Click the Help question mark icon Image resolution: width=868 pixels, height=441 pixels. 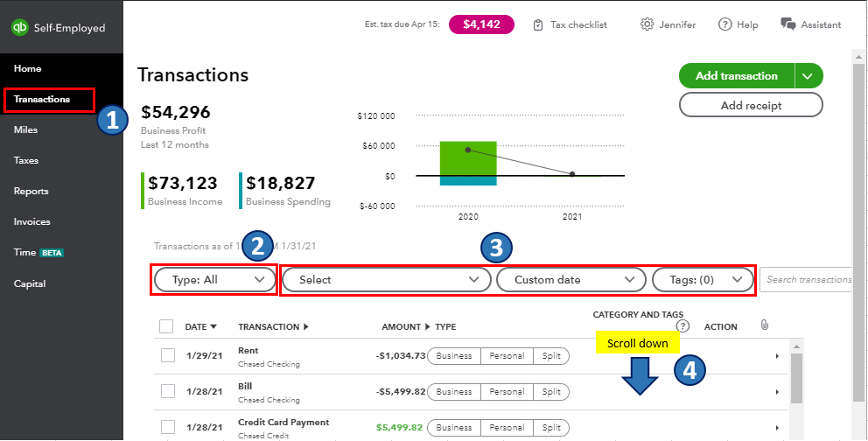tap(724, 24)
